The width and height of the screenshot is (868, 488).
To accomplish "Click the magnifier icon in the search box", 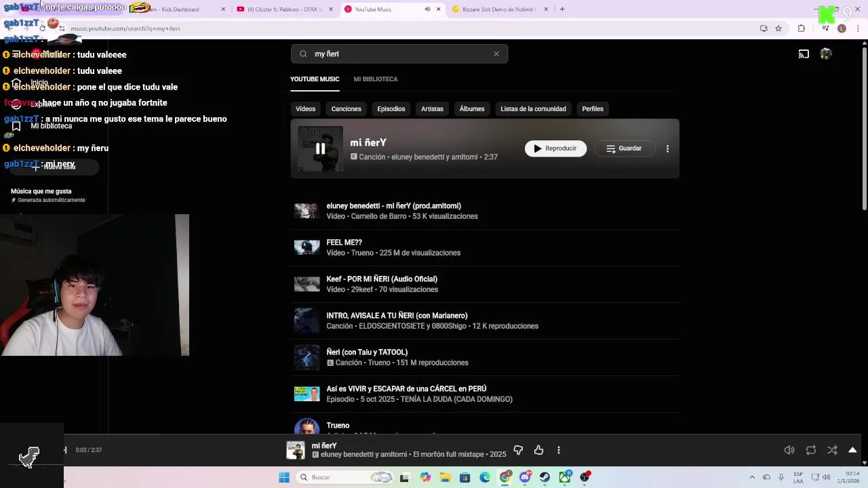I will point(303,54).
